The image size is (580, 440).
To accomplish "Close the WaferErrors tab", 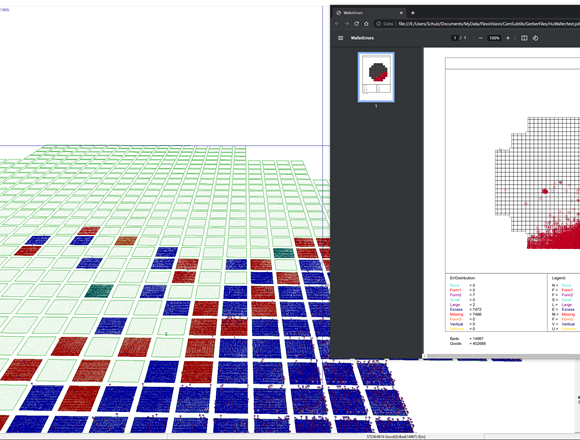I will (x=401, y=13).
